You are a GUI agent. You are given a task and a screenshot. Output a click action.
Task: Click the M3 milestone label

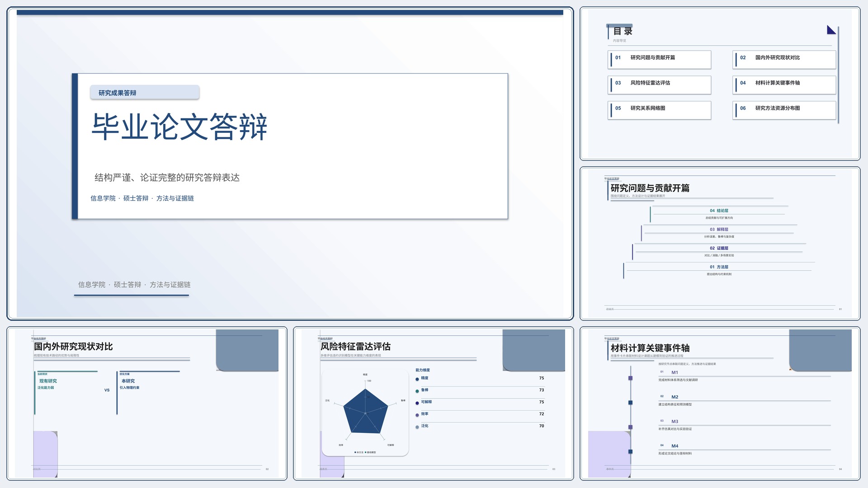675,421
